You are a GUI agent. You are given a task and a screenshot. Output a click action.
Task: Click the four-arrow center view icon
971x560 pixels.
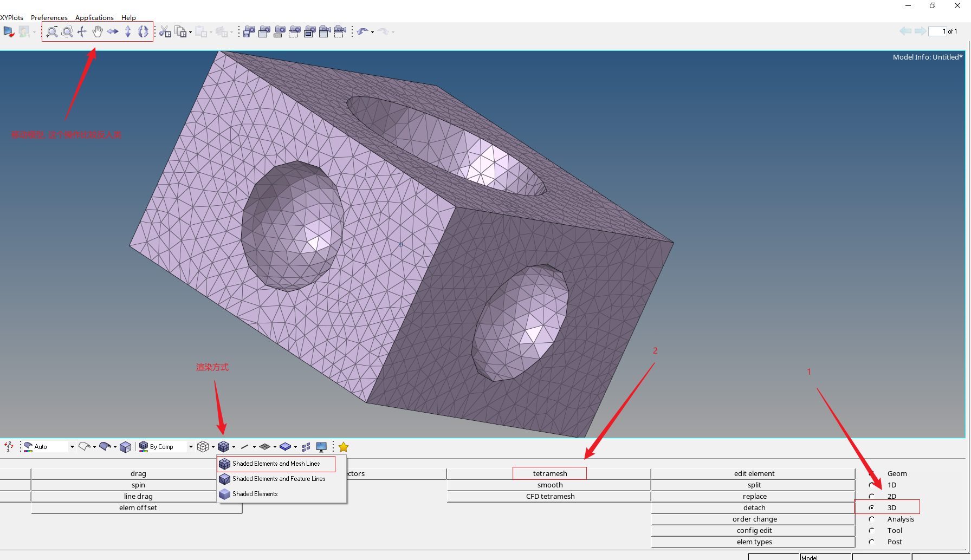(x=82, y=32)
